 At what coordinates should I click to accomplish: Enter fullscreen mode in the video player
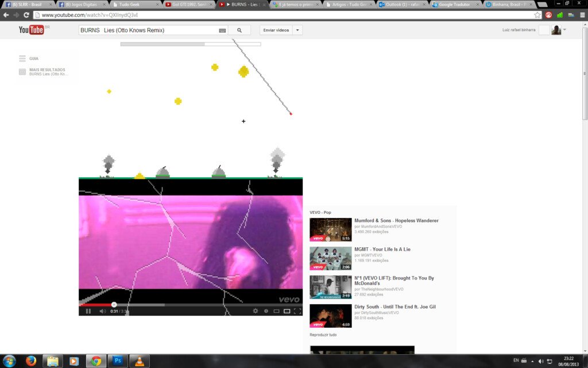[x=297, y=311]
